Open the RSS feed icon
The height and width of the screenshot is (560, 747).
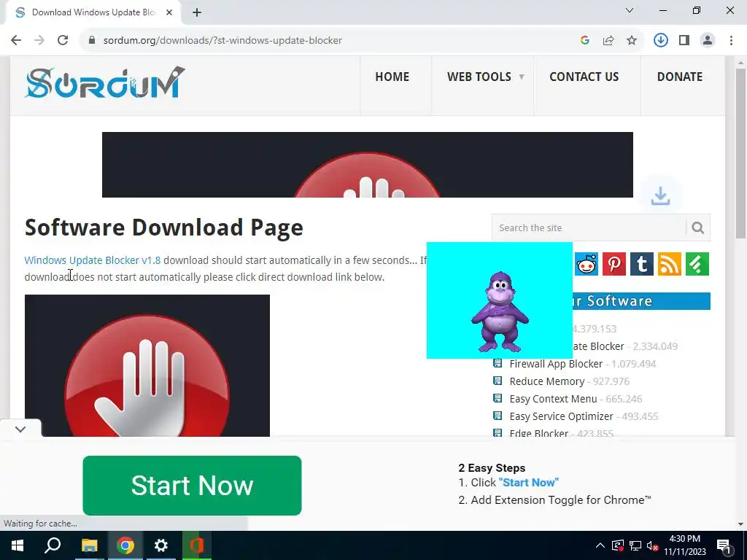(x=670, y=264)
